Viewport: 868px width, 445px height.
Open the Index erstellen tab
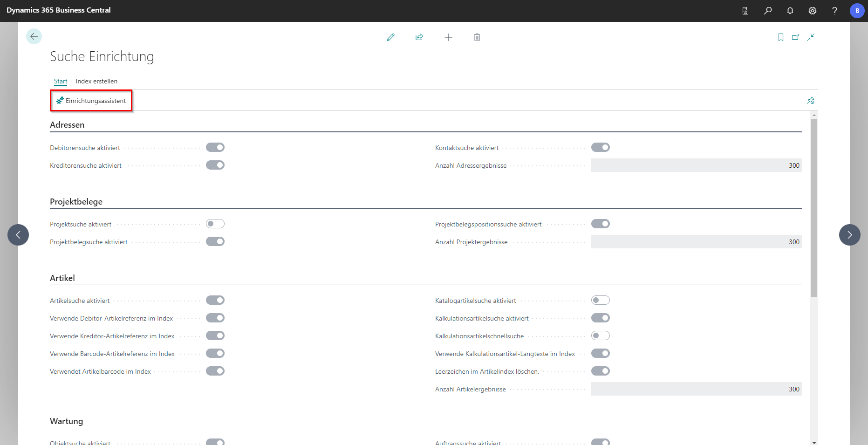tap(96, 81)
